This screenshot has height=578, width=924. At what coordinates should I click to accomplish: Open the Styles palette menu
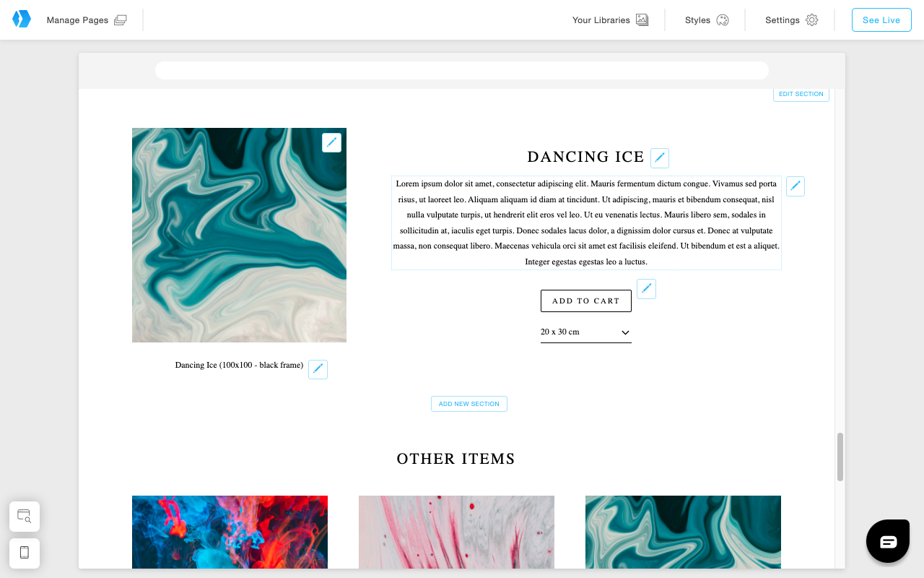[707, 20]
